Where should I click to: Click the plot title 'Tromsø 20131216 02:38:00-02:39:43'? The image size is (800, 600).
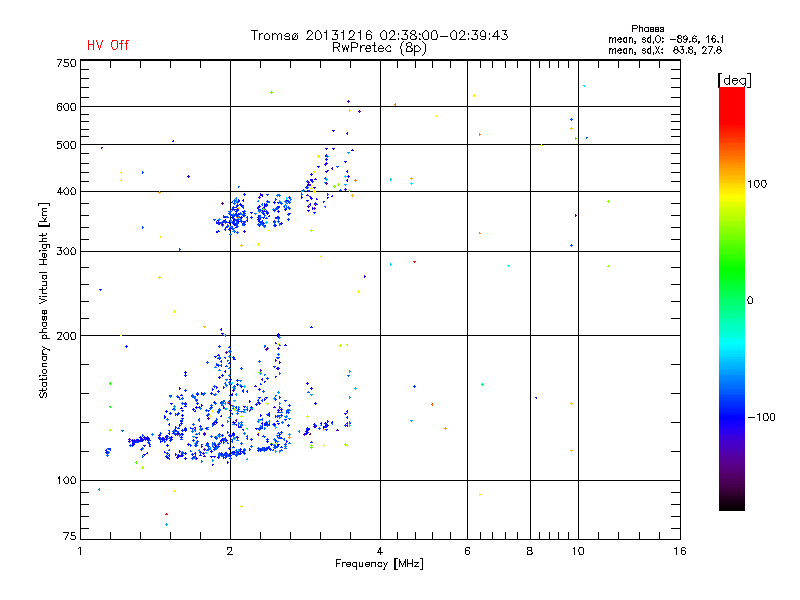[x=379, y=35]
